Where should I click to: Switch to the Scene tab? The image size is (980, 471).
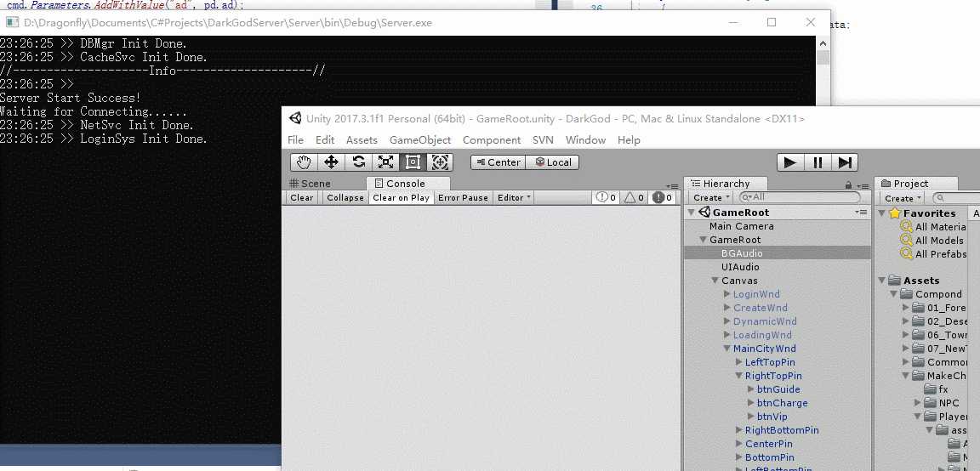point(310,184)
